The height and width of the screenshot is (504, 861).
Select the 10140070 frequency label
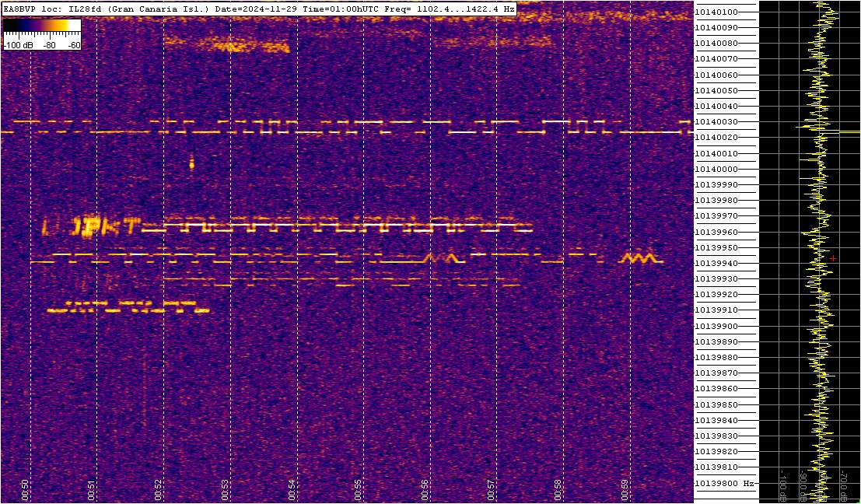click(715, 59)
